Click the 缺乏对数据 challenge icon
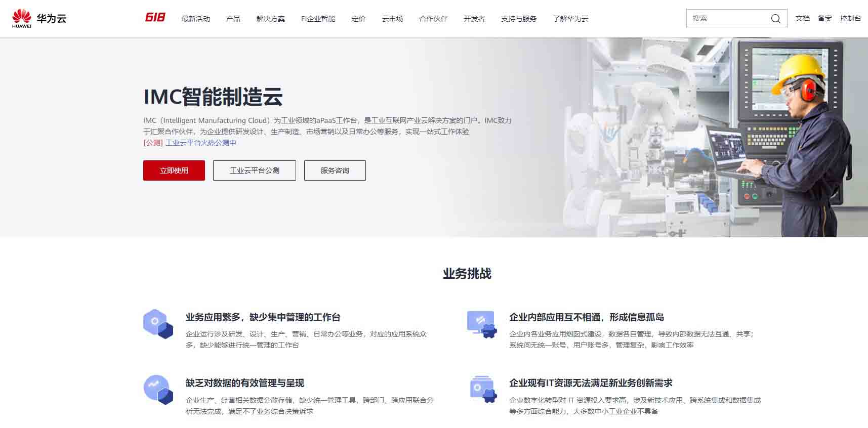The width and height of the screenshot is (868, 428). tap(158, 390)
